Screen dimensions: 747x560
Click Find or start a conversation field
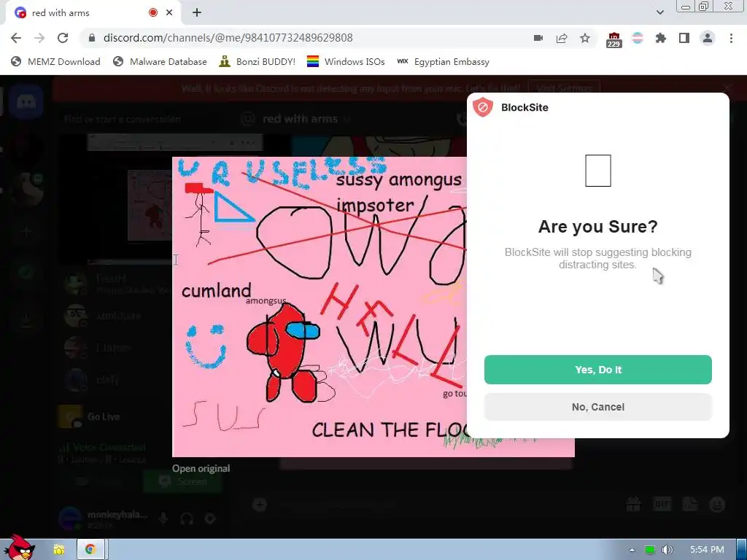tap(123, 119)
